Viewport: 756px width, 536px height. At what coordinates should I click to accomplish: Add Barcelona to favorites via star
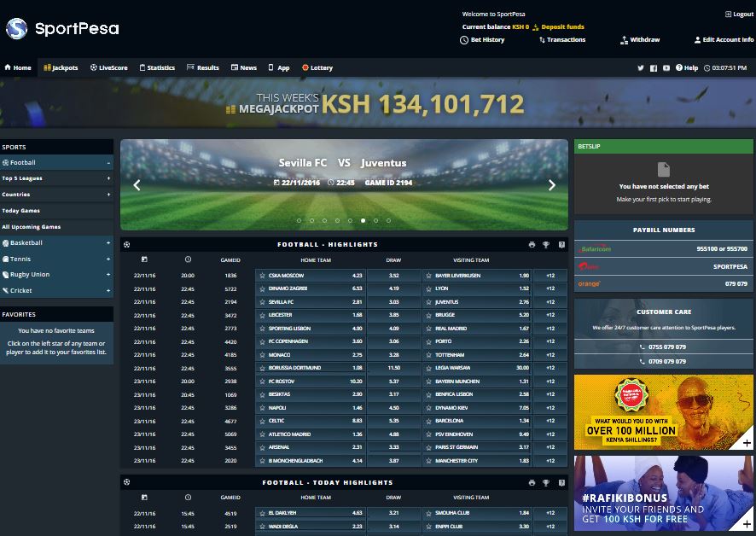pyautogui.click(x=428, y=421)
